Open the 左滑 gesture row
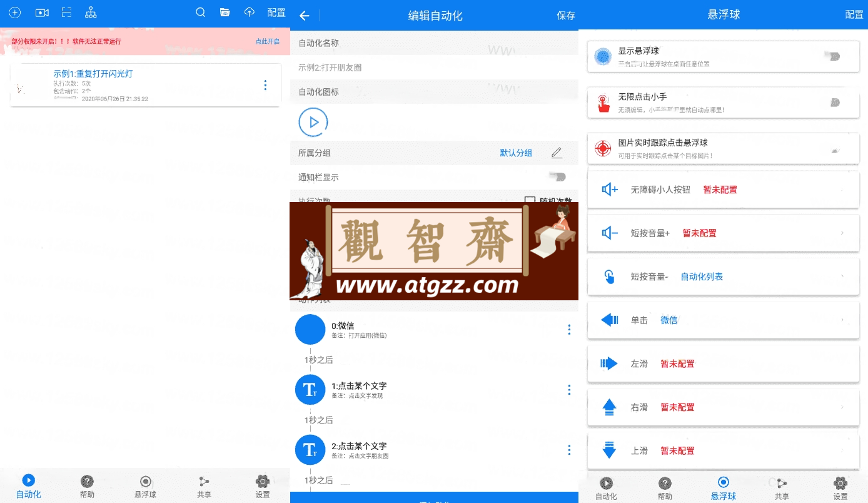Viewport: 868px width, 503px height. (724, 363)
